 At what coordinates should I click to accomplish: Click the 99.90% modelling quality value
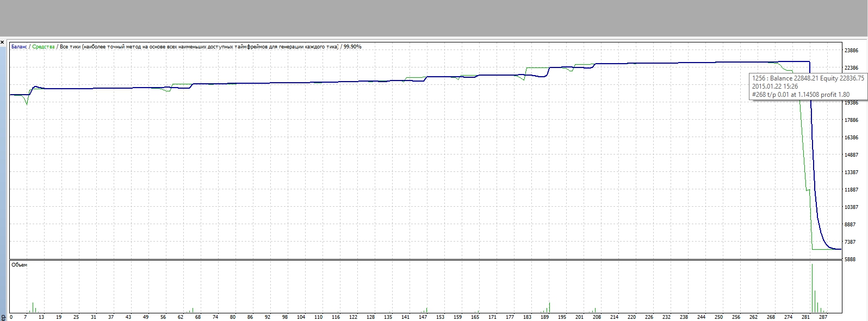coord(352,47)
